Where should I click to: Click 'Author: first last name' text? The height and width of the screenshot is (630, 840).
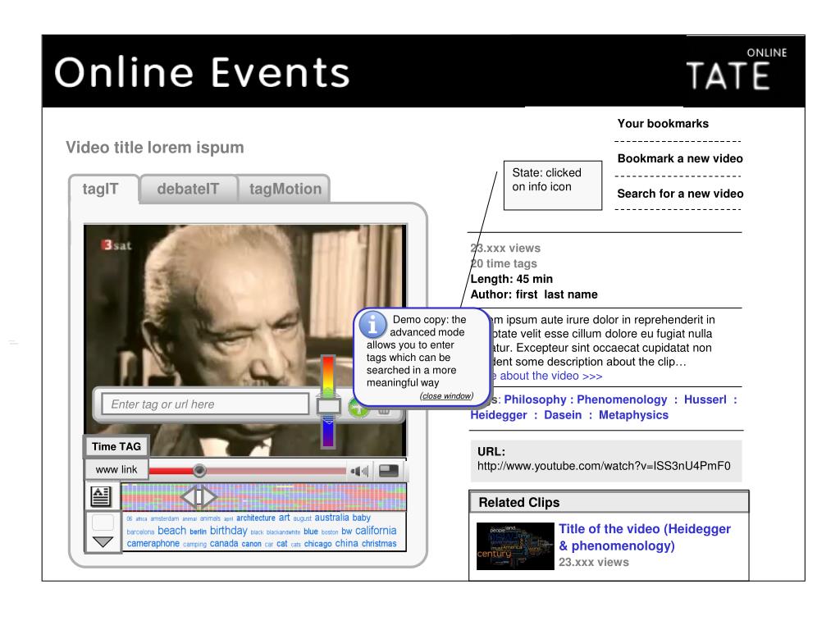pos(533,294)
